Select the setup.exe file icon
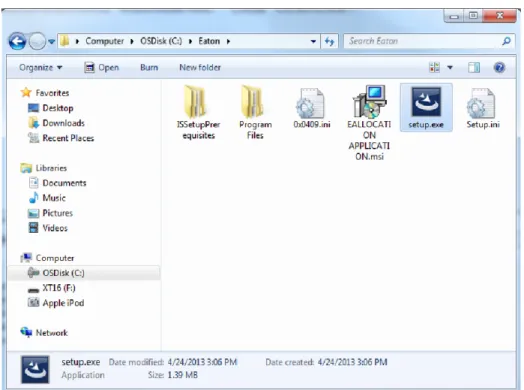Image resolution: width=524 pixels, height=390 pixels. [x=426, y=108]
